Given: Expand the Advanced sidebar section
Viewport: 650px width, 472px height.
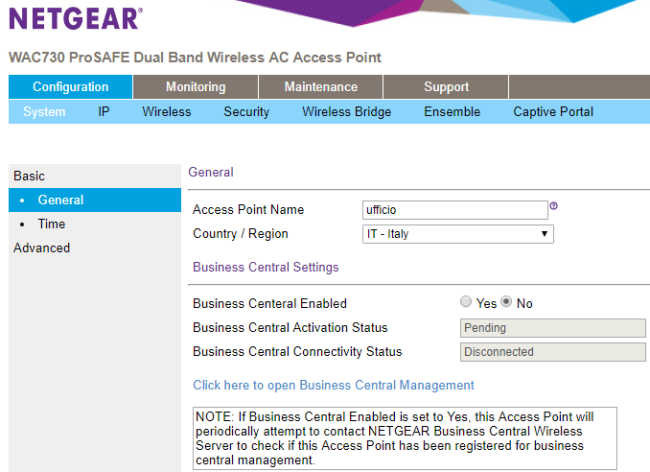Looking at the screenshot, I should 41,248.
